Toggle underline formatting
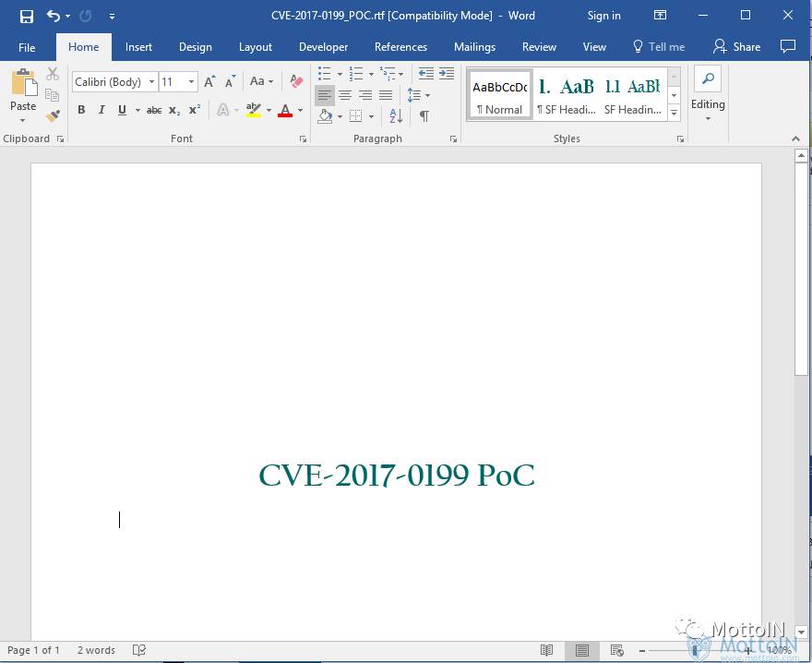 pos(122,110)
